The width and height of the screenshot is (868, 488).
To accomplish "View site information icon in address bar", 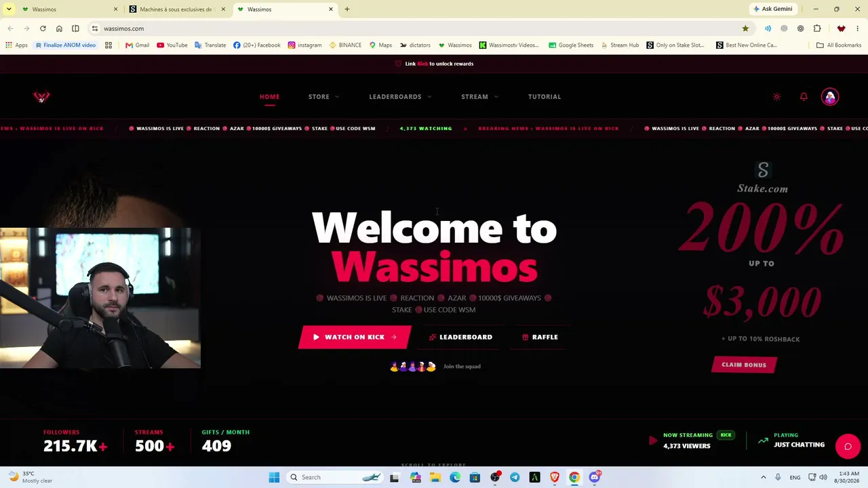I will (x=95, y=28).
